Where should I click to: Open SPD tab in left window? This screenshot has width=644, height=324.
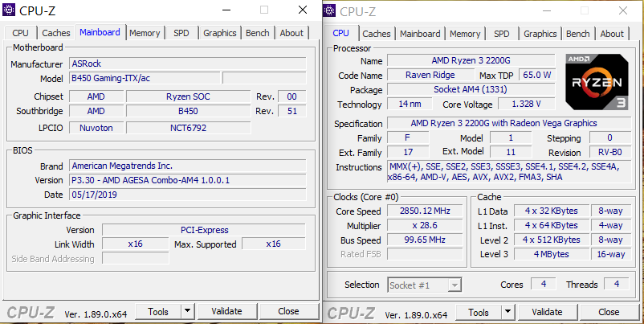click(181, 33)
